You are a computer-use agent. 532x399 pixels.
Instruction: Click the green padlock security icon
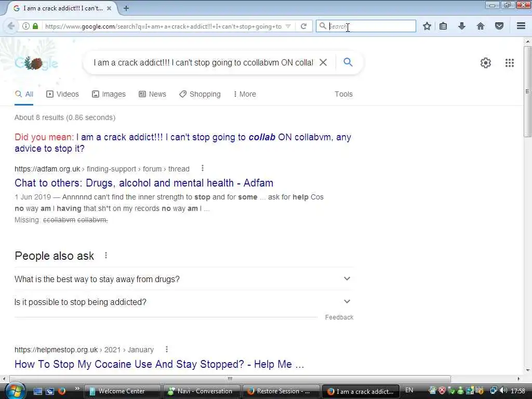click(x=35, y=26)
